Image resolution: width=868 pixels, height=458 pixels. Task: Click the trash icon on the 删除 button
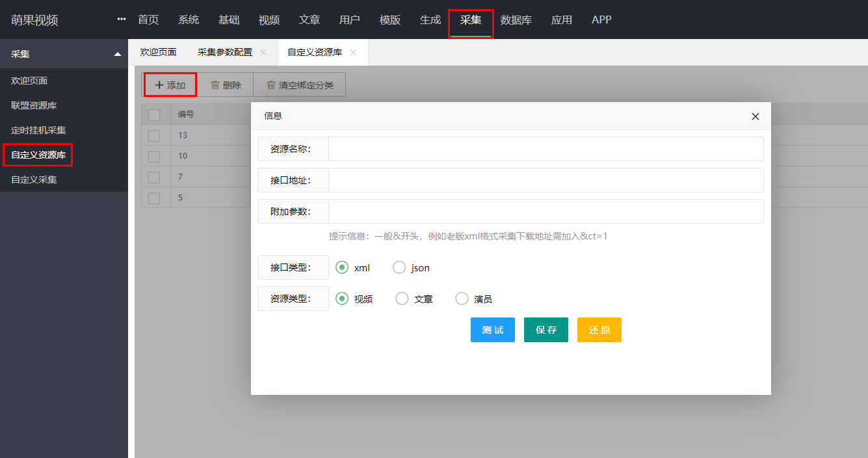point(215,85)
